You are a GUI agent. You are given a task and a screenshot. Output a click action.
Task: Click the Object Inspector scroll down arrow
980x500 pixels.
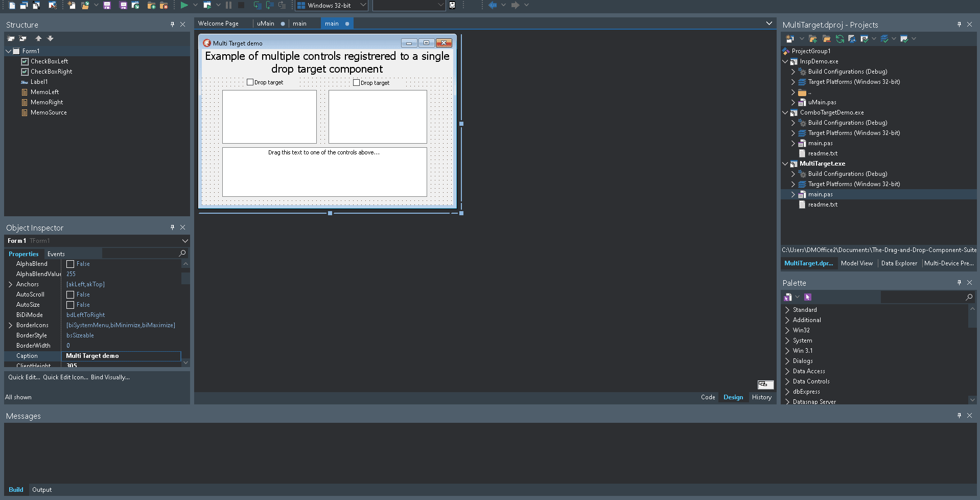tap(185, 362)
